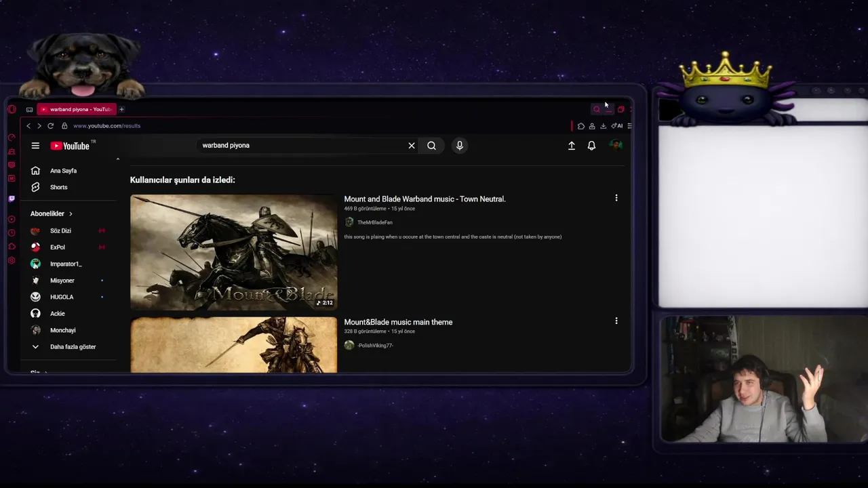
Task: Visit TheMrBladeFan channel link
Action: pos(374,222)
